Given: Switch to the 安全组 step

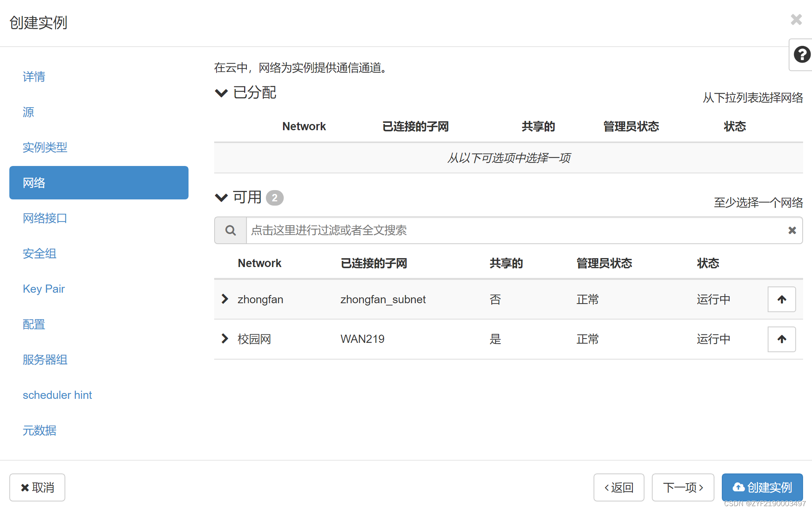Looking at the screenshot, I should (x=39, y=253).
